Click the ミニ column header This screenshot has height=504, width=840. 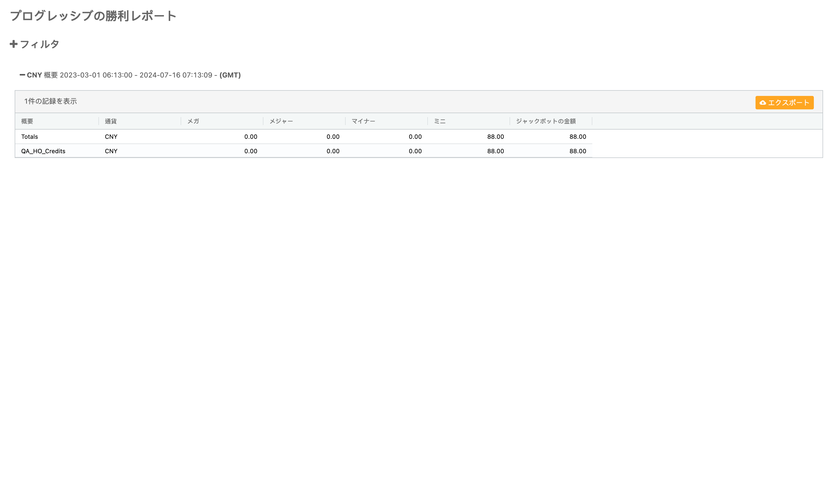coord(440,121)
